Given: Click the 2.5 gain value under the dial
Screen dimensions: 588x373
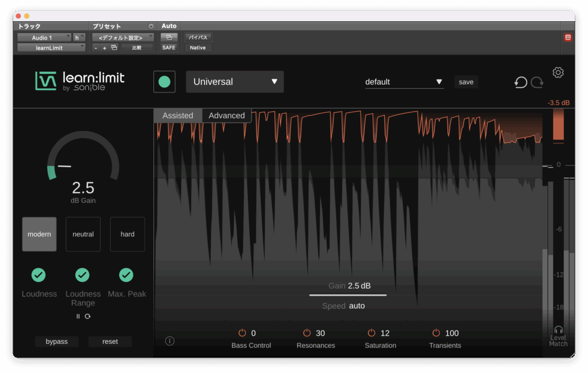Looking at the screenshot, I should point(83,188).
